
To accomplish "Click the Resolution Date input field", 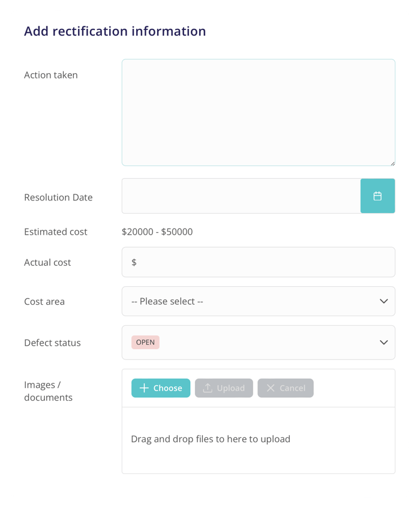I will point(240,196).
